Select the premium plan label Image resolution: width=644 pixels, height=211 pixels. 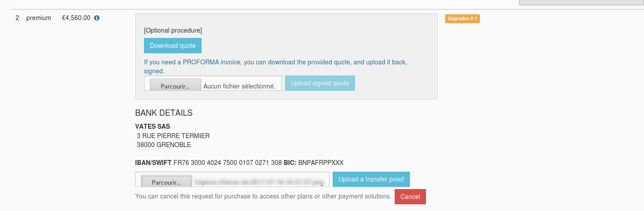[x=39, y=18]
